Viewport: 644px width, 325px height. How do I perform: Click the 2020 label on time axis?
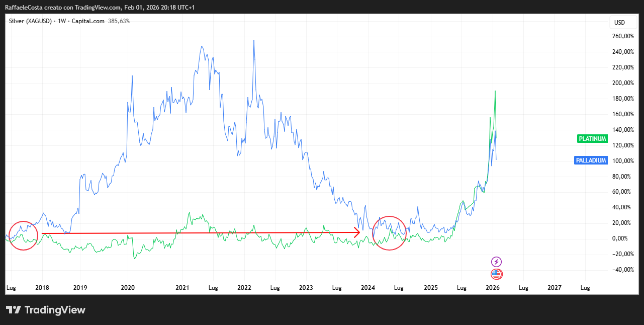[x=128, y=288]
